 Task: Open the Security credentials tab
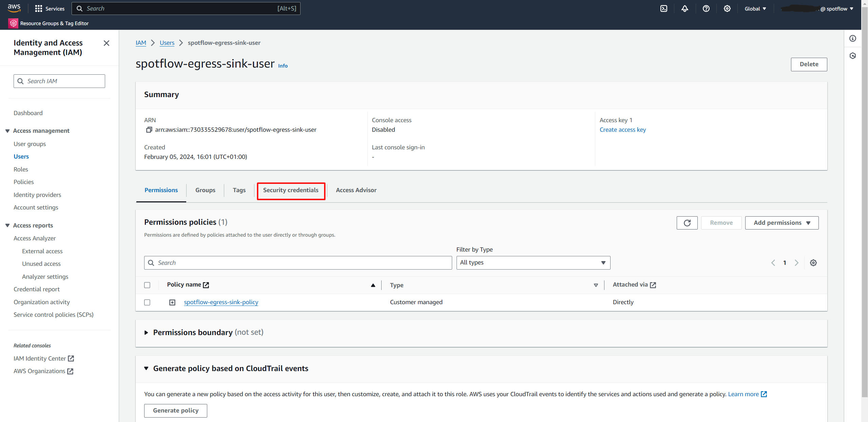coord(291,190)
